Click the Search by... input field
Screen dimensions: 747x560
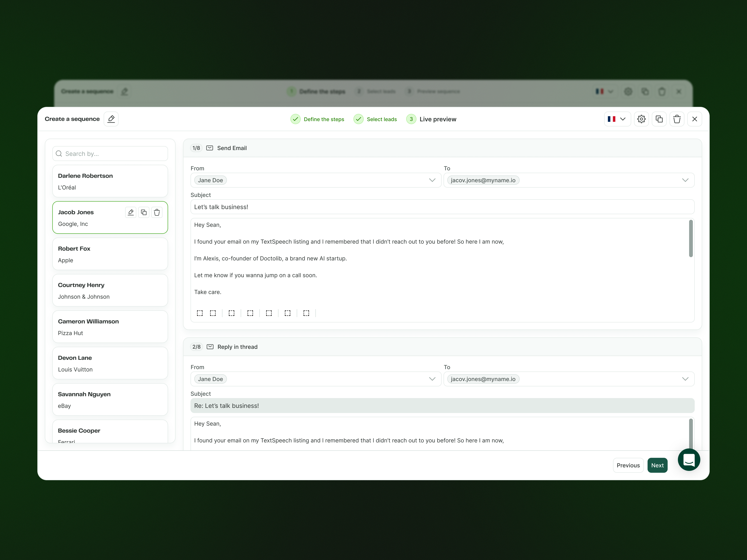pyautogui.click(x=110, y=154)
